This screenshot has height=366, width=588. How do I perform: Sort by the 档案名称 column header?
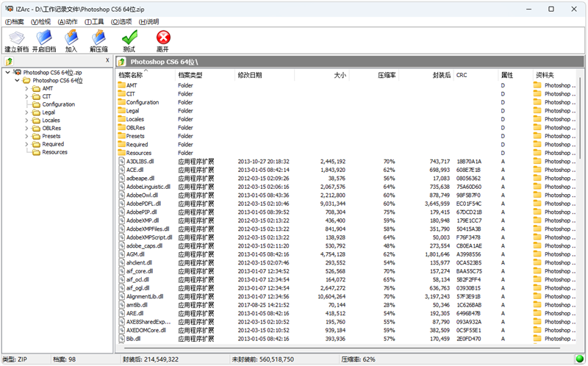(145, 75)
